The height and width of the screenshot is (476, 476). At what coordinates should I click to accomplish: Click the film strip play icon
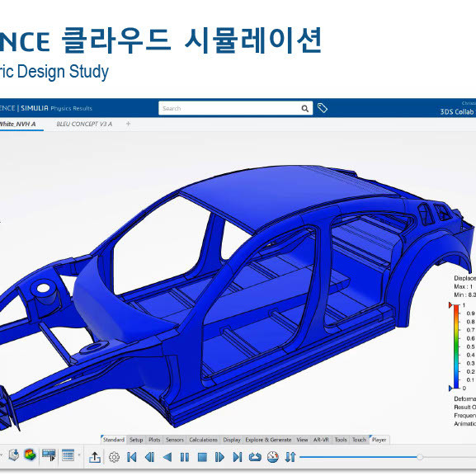49,455
